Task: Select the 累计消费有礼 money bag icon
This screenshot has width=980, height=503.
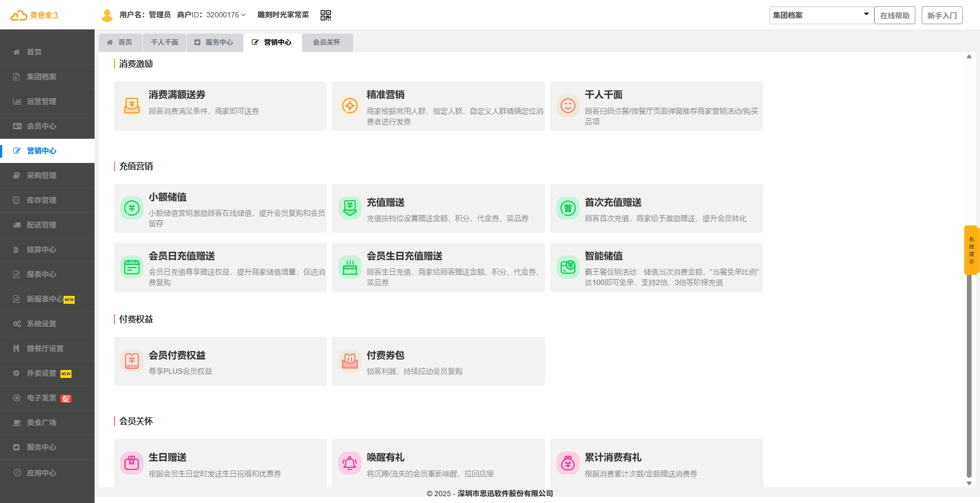Action: (568, 463)
